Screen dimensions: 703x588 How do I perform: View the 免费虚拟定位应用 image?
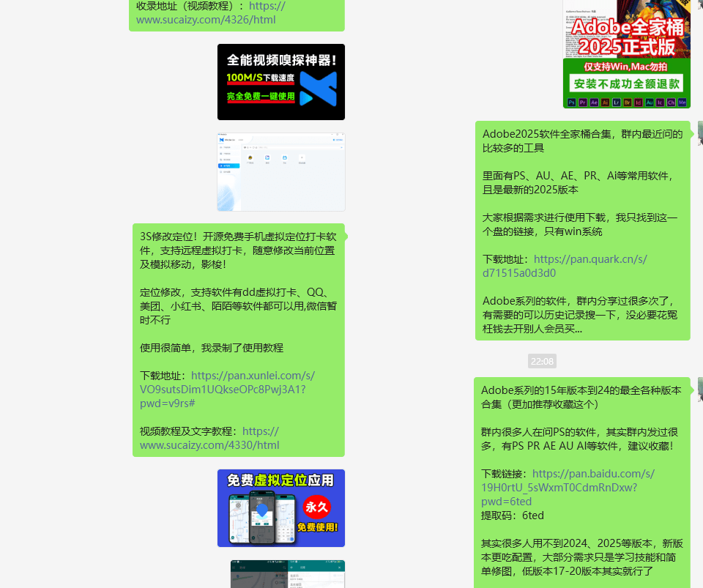(280, 508)
